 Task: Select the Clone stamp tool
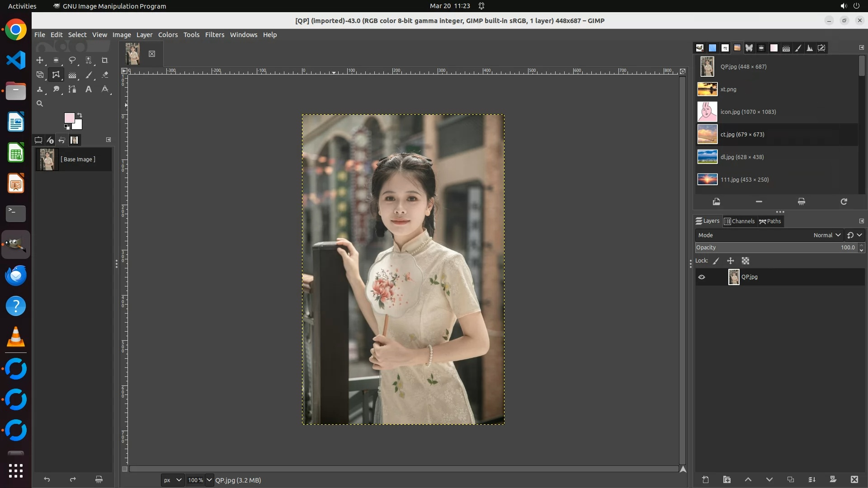click(40, 89)
